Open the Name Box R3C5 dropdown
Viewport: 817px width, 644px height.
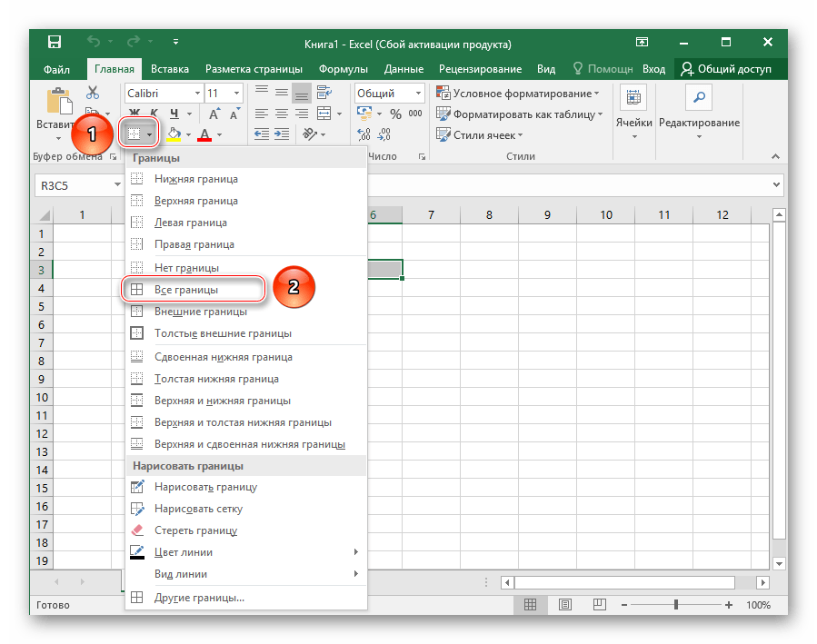tap(117, 184)
